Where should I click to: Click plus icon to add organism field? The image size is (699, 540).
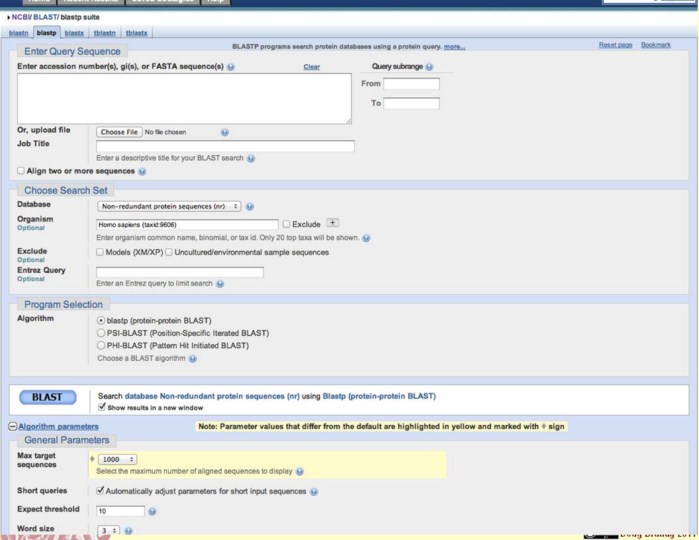pos(333,223)
